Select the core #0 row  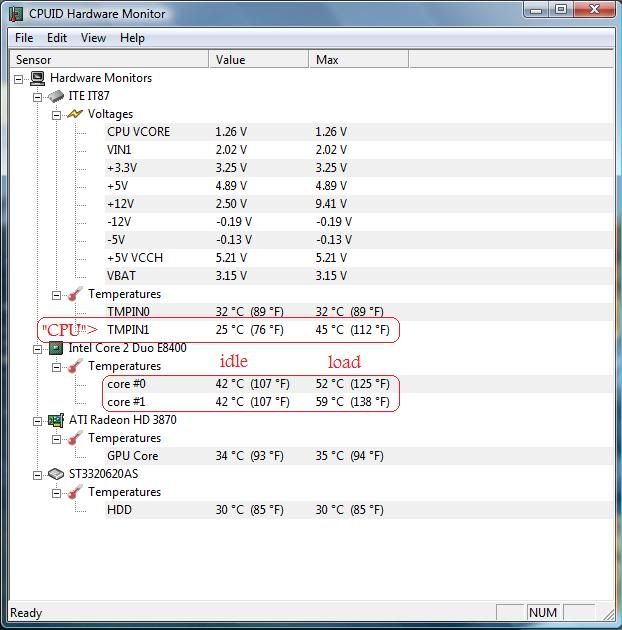pos(359,384)
